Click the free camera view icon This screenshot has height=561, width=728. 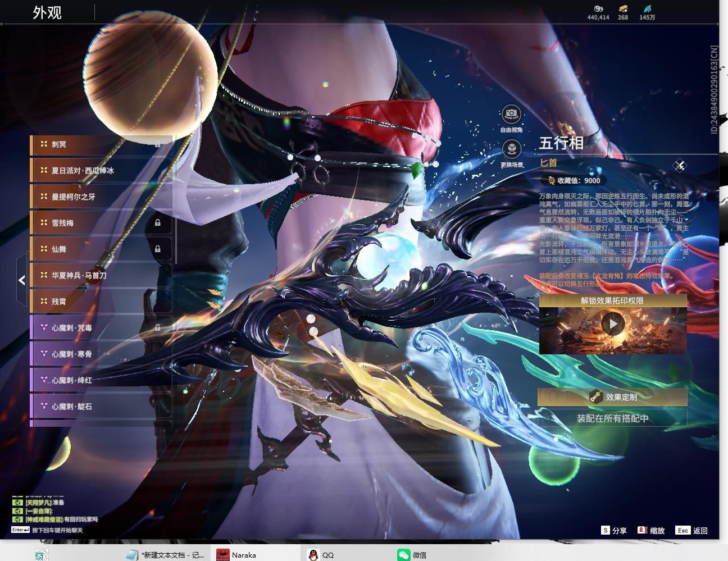coord(511,115)
